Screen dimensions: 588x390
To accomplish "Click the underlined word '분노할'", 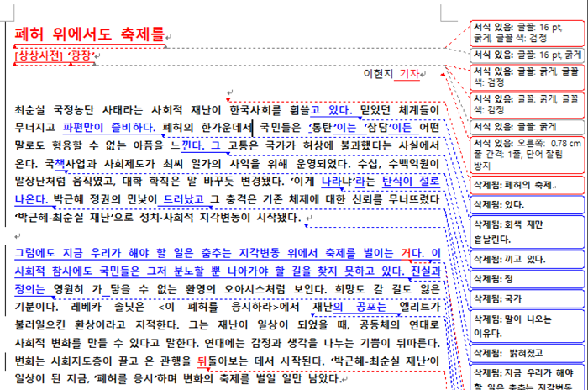I will click(x=189, y=271).
